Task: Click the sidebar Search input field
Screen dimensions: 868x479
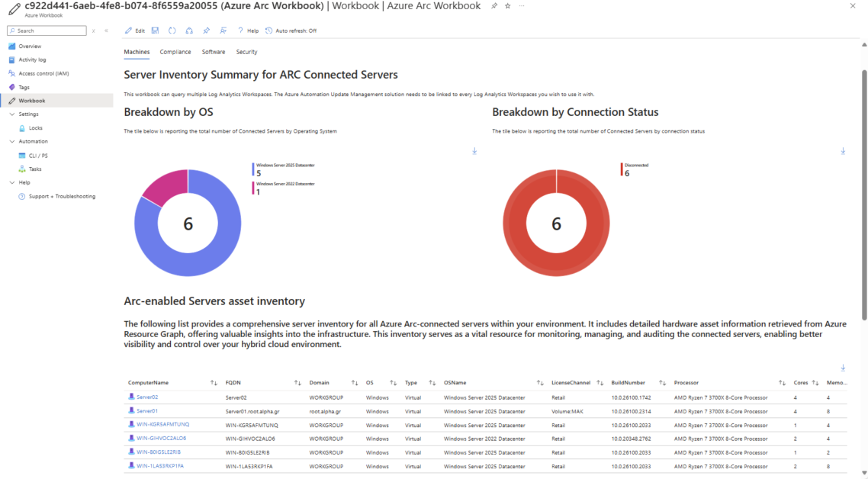Action: coord(47,31)
